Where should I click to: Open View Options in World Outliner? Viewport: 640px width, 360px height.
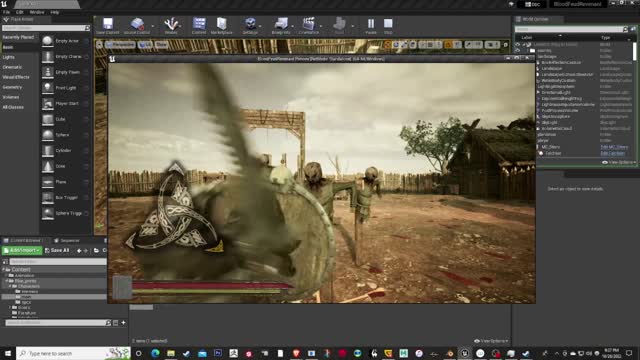tap(619, 162)
